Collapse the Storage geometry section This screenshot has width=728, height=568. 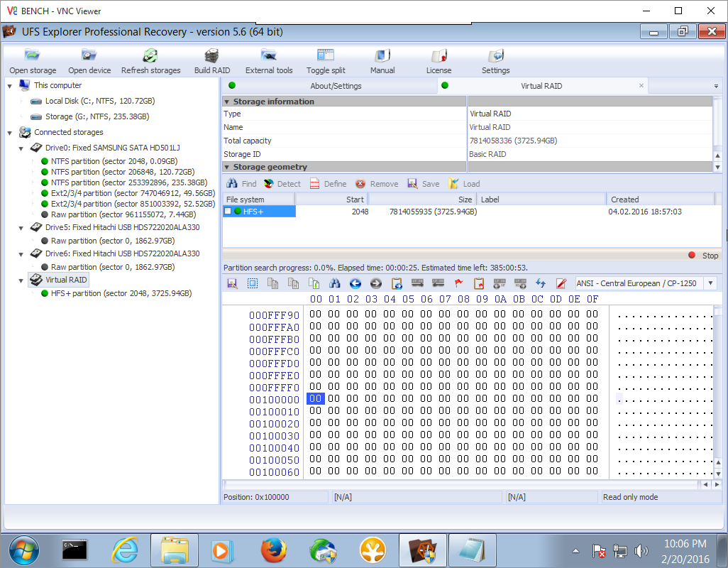226,167
